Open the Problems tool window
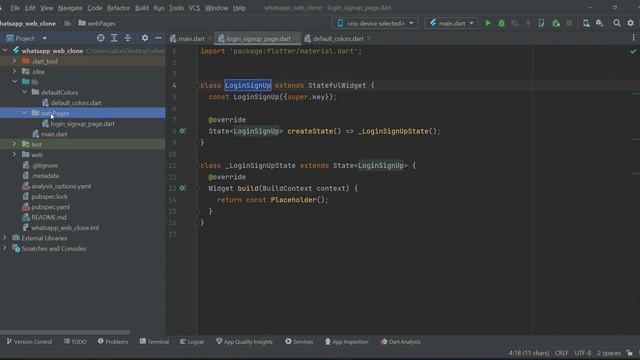 coord(113,342)
